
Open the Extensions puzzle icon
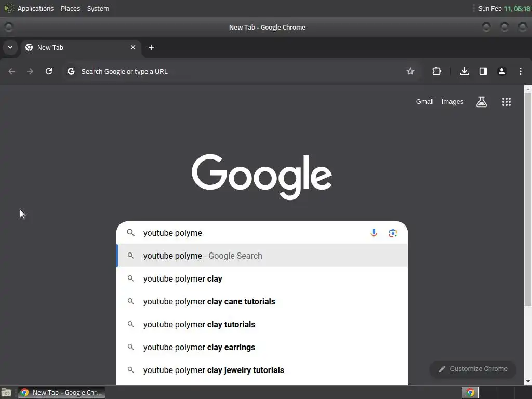pyautogui.click(x=436, y=71)
